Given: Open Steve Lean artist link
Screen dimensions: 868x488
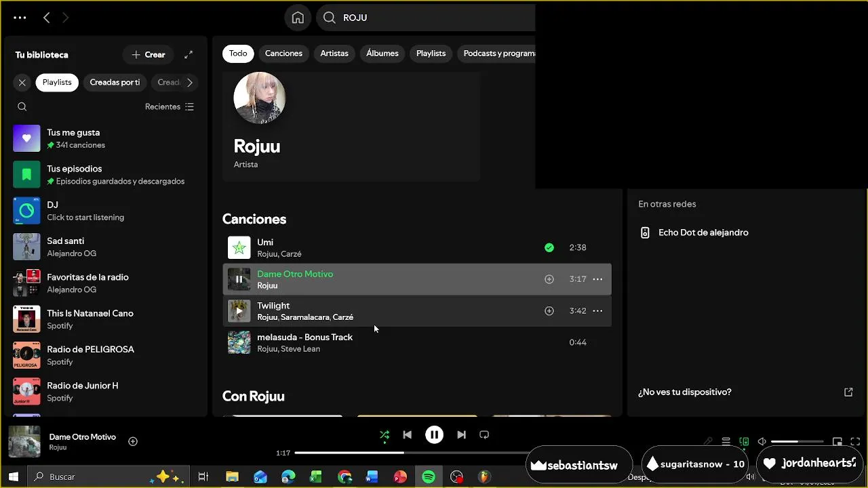Looking at the screenshot, I should pos(300,349).
